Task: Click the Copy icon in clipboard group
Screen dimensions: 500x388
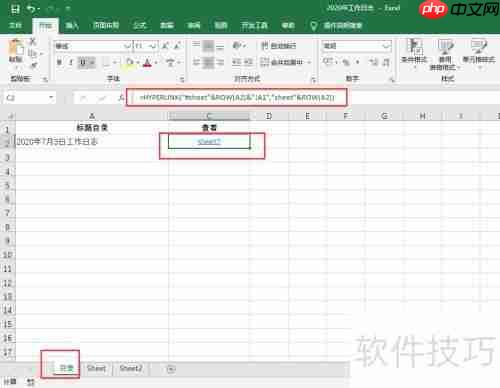Action: coord(32,53)
